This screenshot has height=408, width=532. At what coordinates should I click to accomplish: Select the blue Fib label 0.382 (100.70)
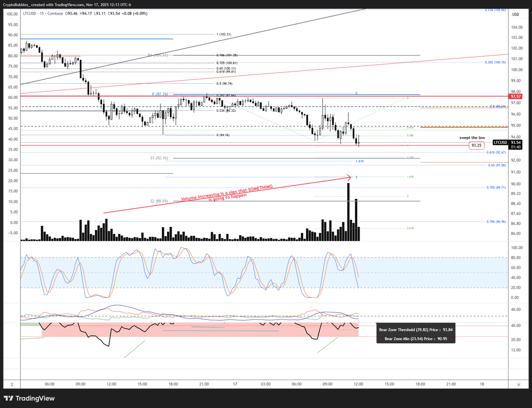pos(495,62)
